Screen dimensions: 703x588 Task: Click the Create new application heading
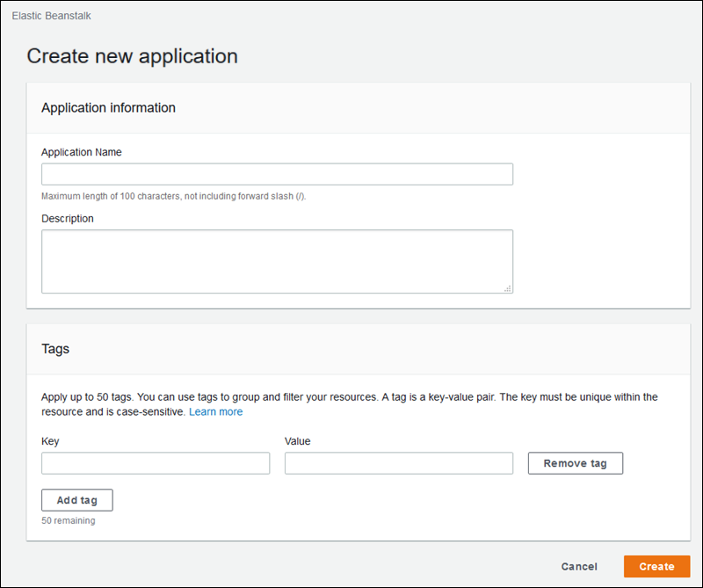click(x=132, y=56)
